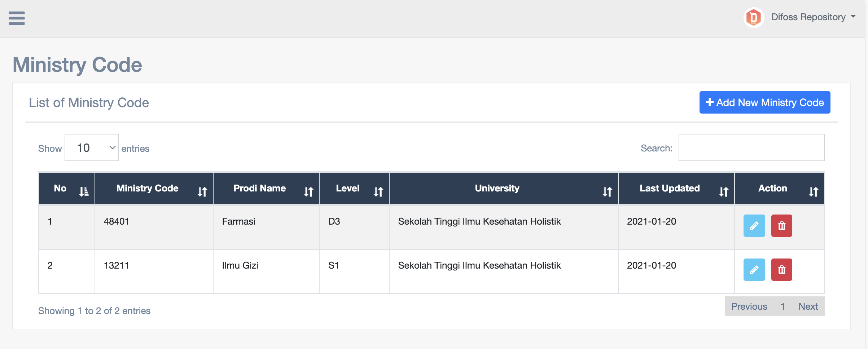Sort by the Action column header

779,189
